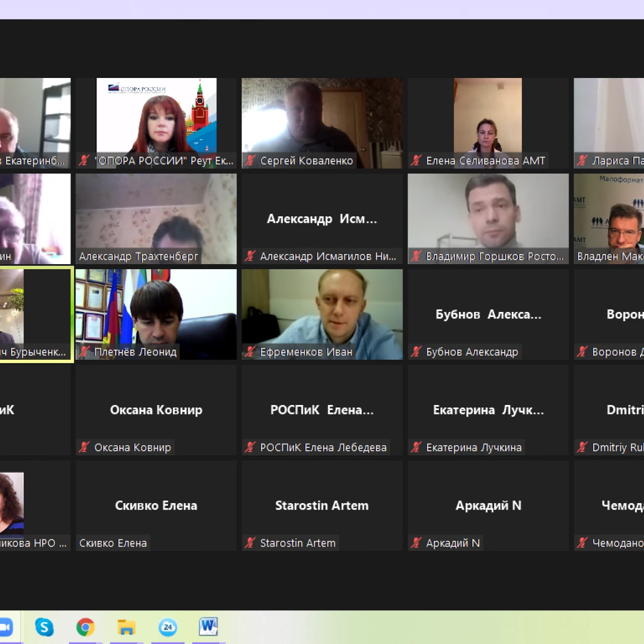This screenshot has width=644, height=644.
Task: Select Владлен participant video tile
Action: (609, 219)
